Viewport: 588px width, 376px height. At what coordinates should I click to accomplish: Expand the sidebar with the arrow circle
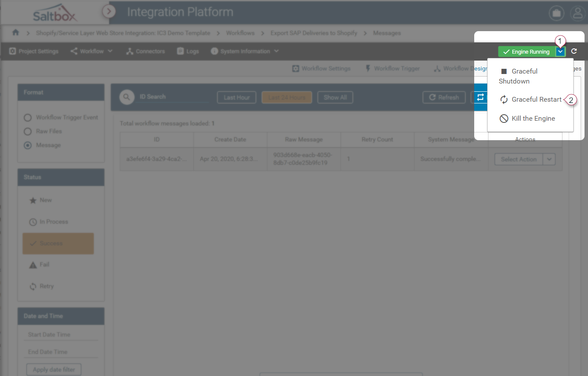click(109, 11)
